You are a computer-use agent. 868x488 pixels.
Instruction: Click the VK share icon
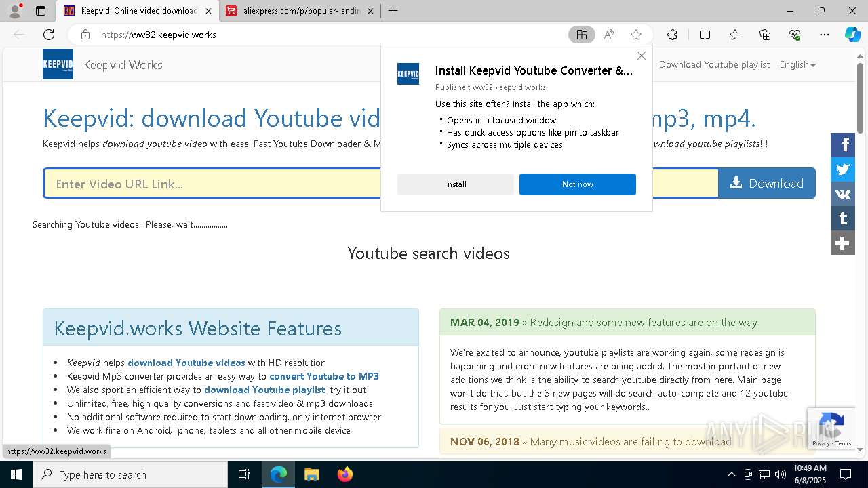pyautogui.click(x=843, y=194)
